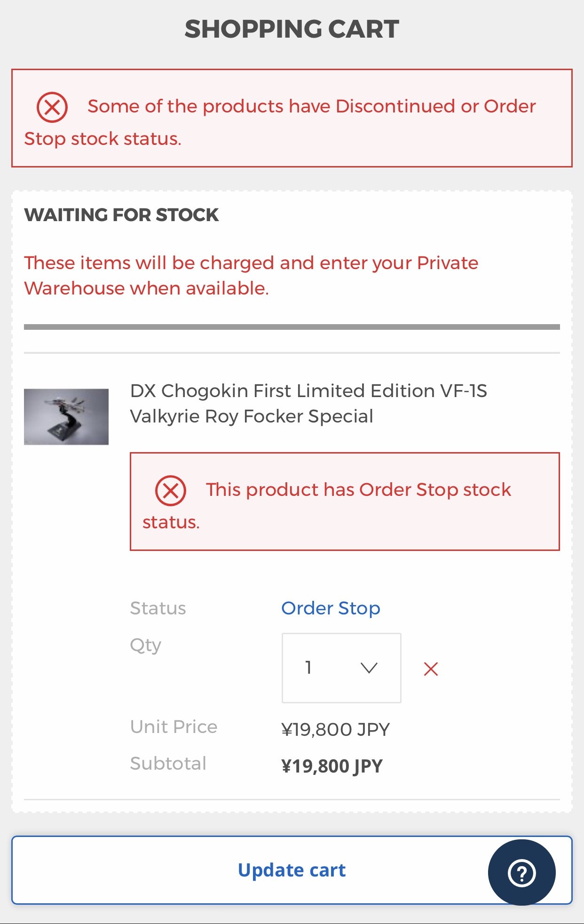The width and height of the screenshot is (584, 924).
Task: Click the ¥19,800 JPY unit price value
Action: (x=336, y=730)
